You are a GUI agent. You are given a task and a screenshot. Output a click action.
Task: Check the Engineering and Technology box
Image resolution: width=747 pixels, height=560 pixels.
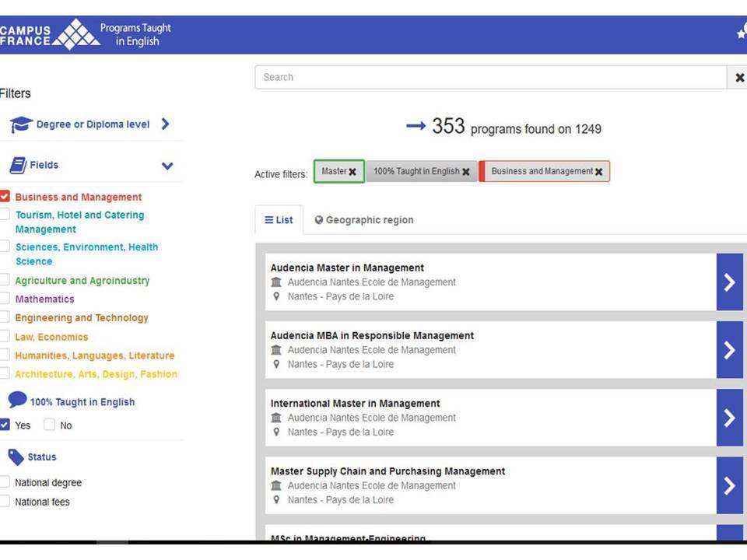click(5, 317)
